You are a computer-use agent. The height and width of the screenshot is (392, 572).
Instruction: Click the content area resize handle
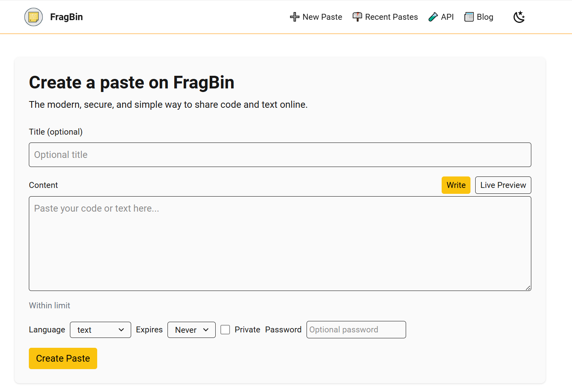tap(528, 288)
